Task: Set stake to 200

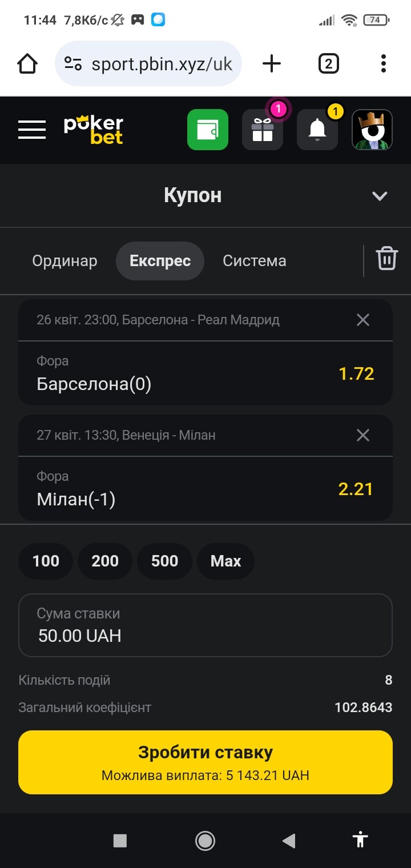Action: (105, 561)
